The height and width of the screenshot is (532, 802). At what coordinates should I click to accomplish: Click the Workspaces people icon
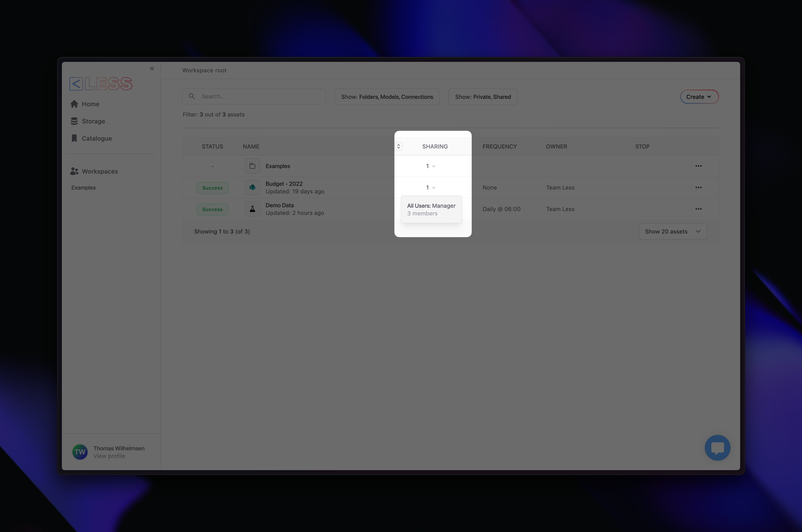pyautogui.click(x=74, y=171)
